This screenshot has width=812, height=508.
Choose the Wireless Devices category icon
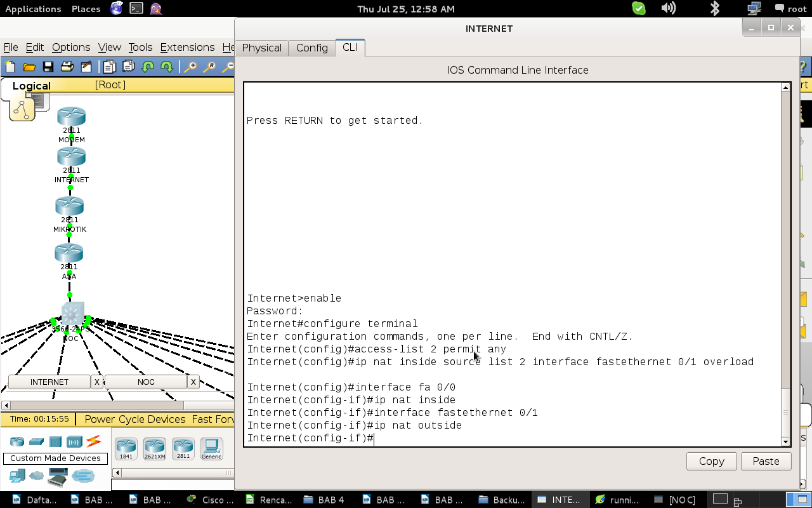coord(74,441)
